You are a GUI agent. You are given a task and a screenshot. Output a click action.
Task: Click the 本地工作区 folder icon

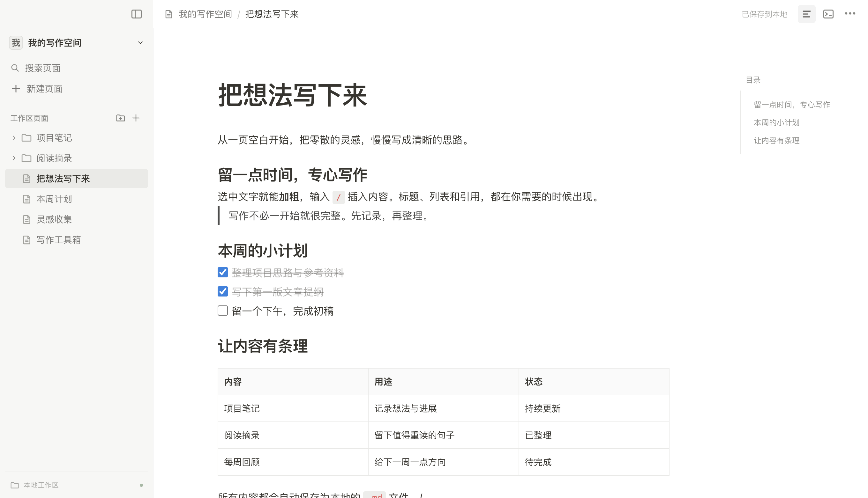pos(15,485)
